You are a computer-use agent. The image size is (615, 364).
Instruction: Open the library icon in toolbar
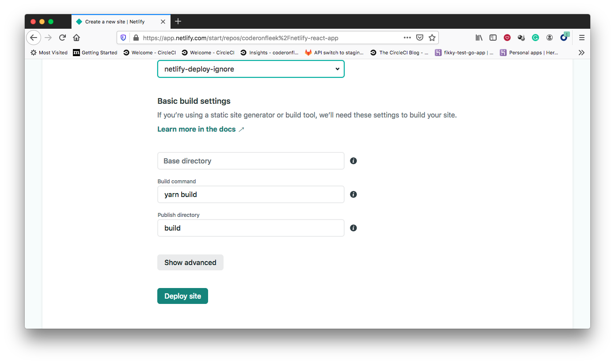(479, 38)
